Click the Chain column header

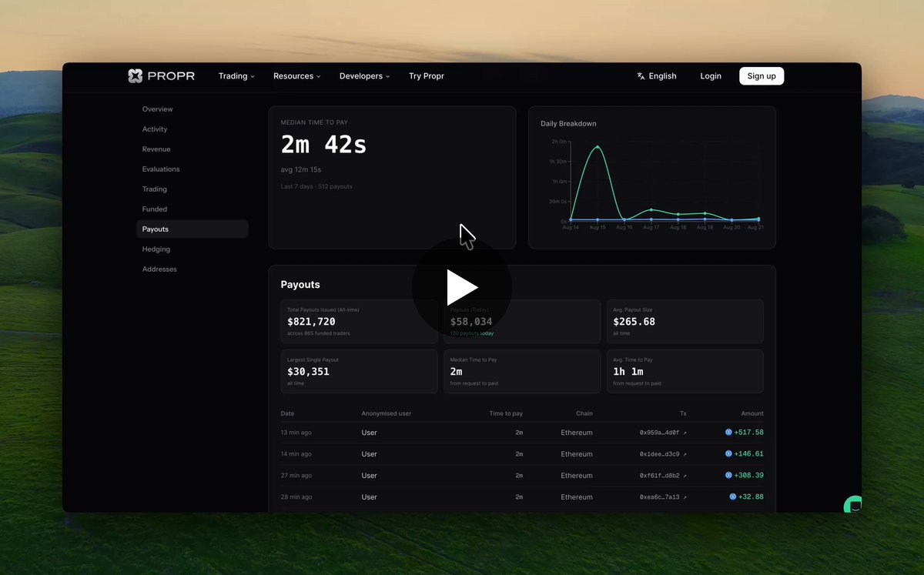point(584,413)
